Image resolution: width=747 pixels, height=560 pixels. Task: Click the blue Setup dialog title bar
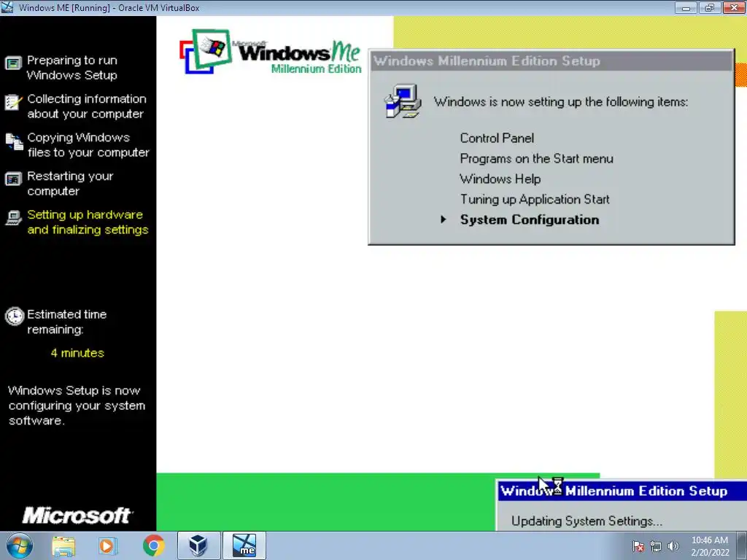coord(622,491)
